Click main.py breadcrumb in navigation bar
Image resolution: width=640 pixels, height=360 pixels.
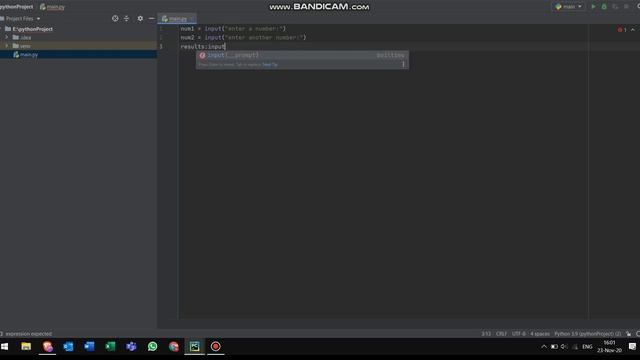click(x=52, y=7)
